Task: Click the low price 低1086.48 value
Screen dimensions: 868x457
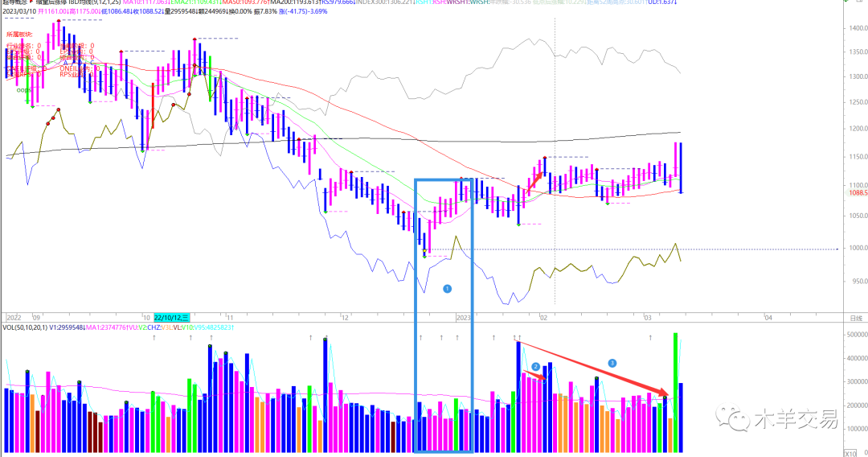Action: tap(117, 11)
